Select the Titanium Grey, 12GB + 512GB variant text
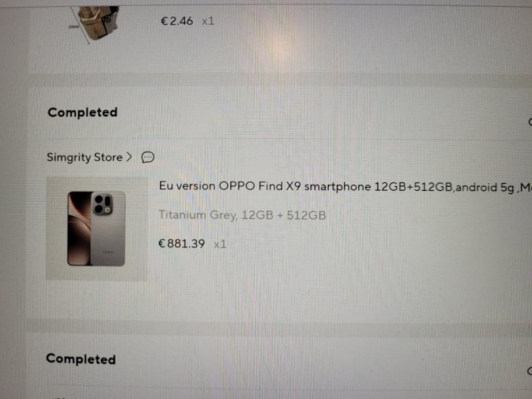 242,215
